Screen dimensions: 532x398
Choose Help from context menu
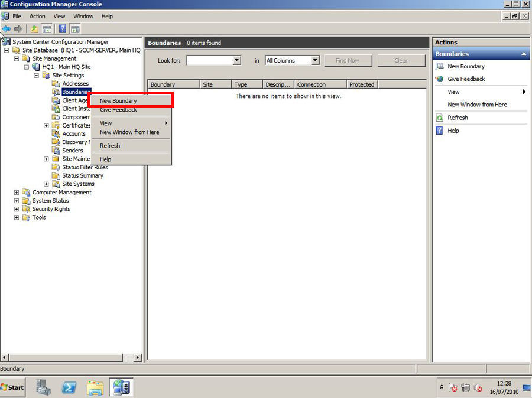tap(131, 159)
